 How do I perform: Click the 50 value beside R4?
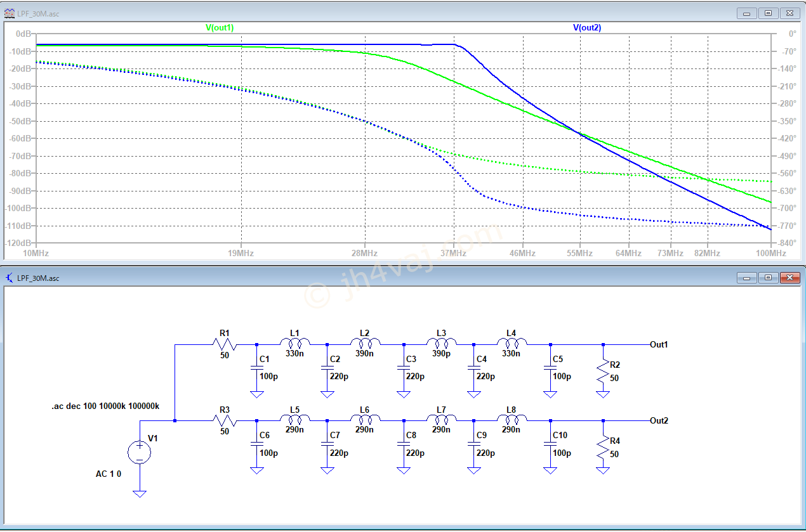point(614,454)
